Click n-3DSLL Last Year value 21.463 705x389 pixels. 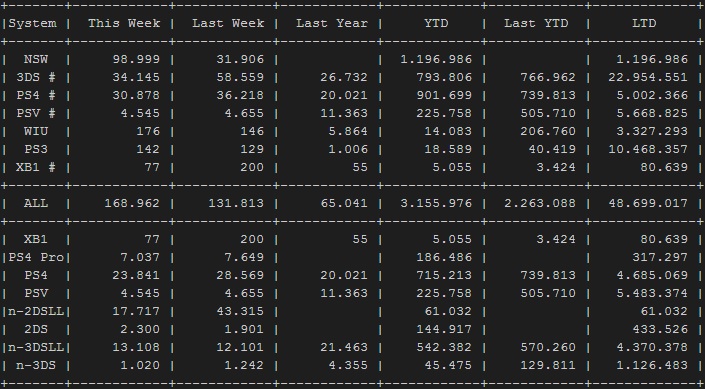344,347
